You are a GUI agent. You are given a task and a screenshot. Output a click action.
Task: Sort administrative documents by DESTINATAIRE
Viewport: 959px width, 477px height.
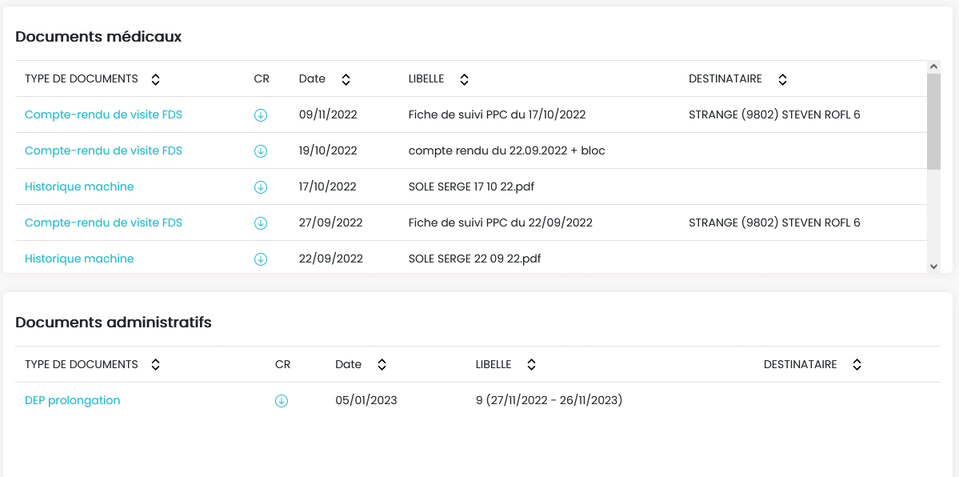857,365
